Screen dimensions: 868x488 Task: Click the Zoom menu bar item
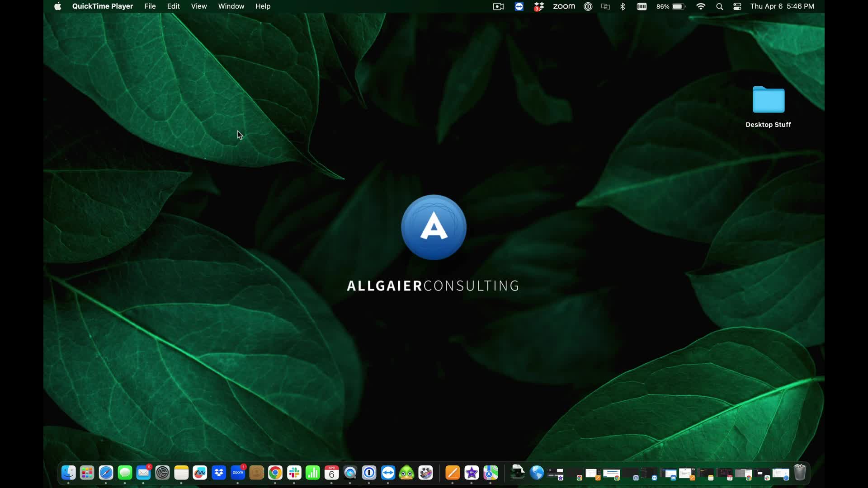[x=564, y=6]
